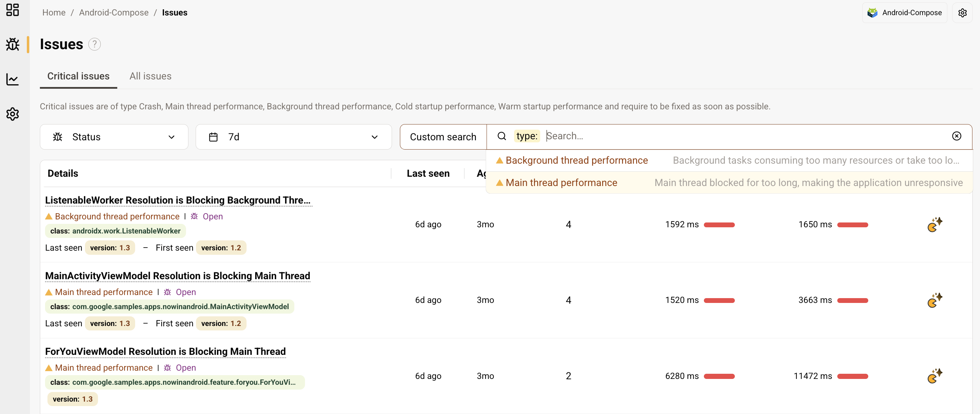Screen dimensions: 980x414
Task: Select the Critical issues tab
Action: (x=78, y=76)
